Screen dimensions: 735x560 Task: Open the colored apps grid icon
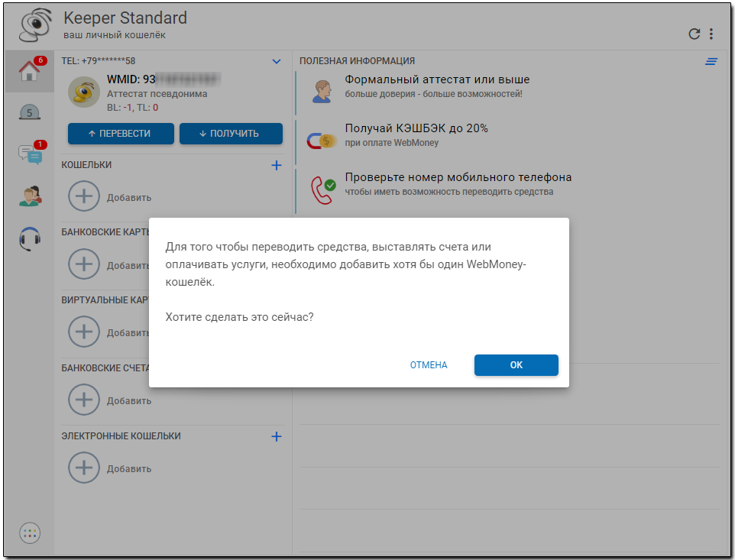[x=30, y=532]
